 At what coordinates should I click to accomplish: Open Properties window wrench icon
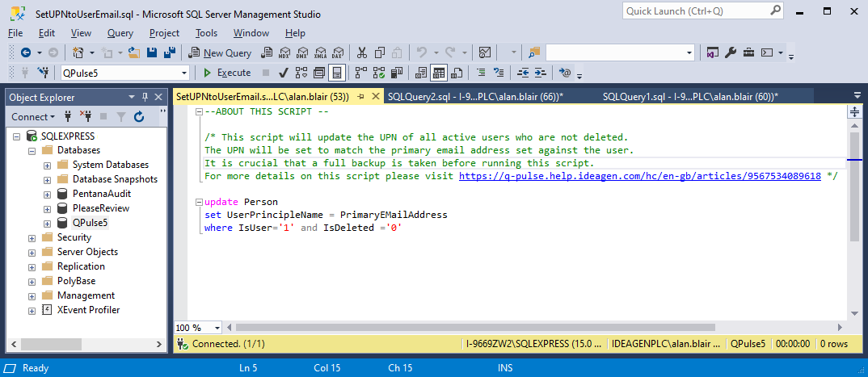point(731,53)
